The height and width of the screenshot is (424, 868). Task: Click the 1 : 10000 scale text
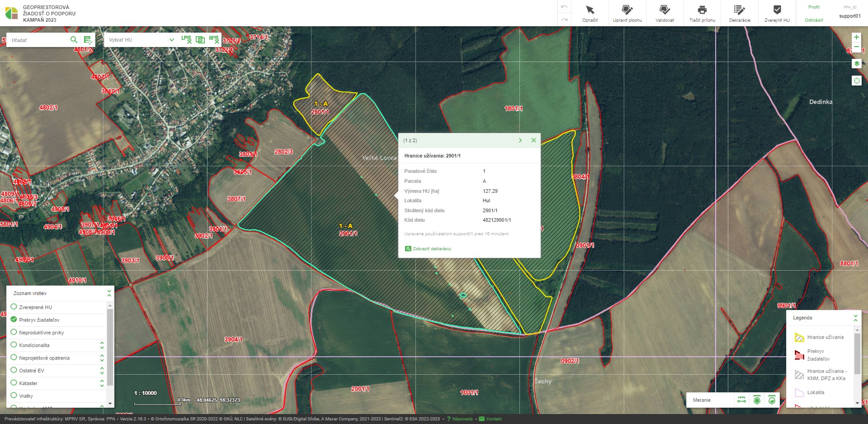point(146,393)
